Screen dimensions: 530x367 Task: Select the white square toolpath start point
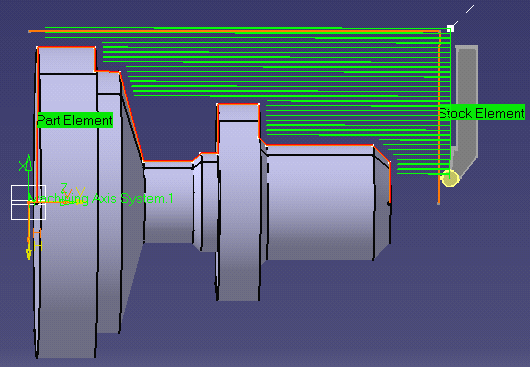[x=450, y=29]
